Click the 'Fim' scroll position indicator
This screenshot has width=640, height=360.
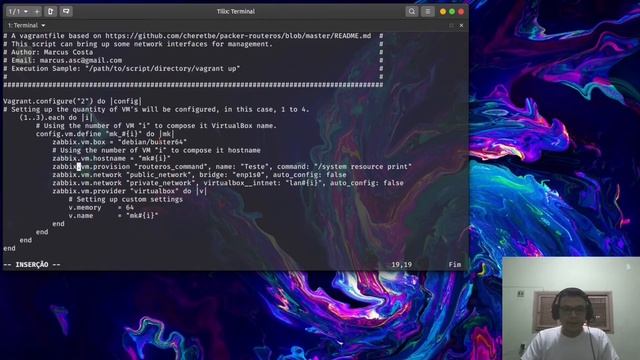point(454,264)
